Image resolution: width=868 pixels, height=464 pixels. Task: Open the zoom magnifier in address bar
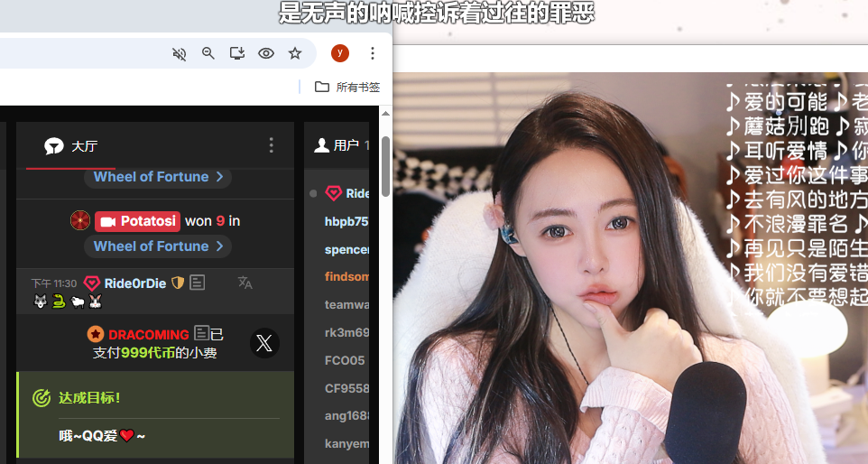(x=208, y=53)
